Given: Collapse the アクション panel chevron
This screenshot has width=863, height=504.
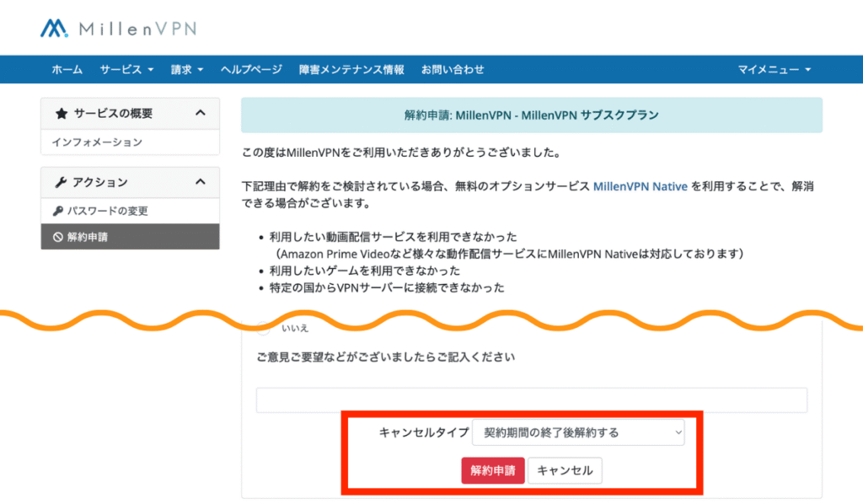Looking at the screenshot, I should tap(200, 182).
